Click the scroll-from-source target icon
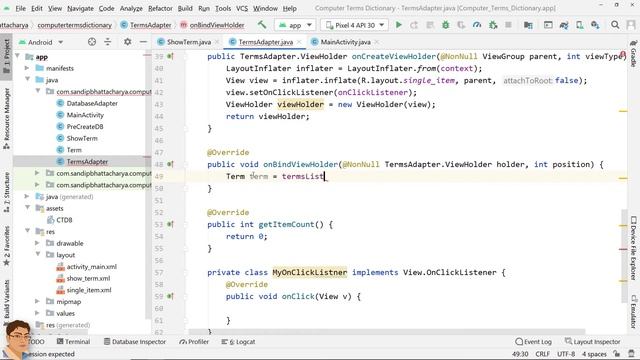The width and height of the screenshot is (640, 360). [92, 42]
